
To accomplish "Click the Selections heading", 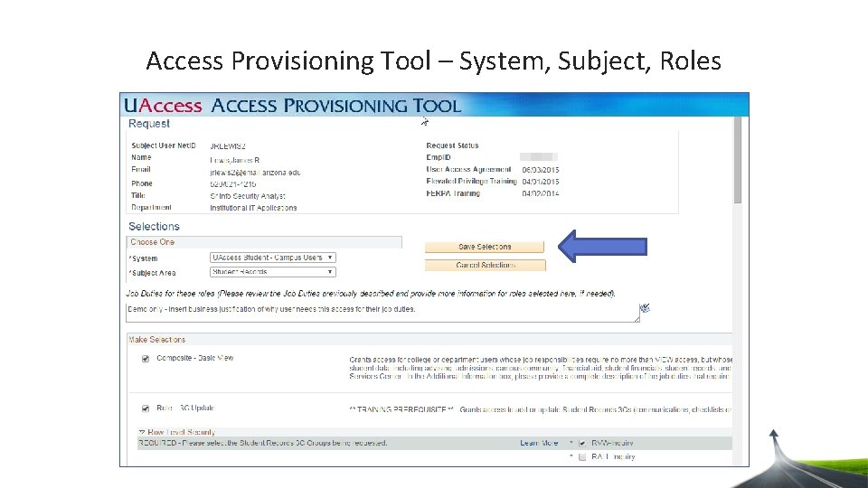I will (x=154, y=226).
